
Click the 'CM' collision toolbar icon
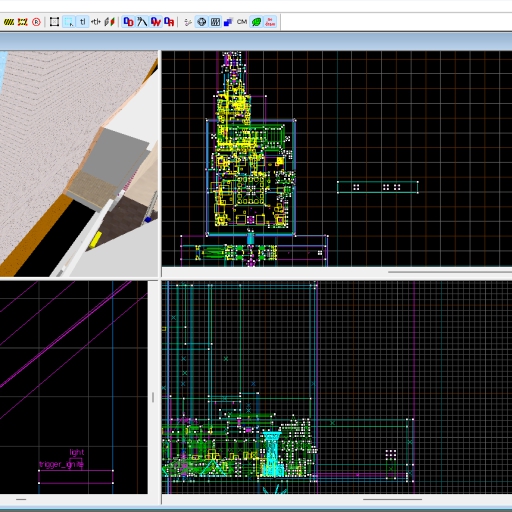coord(242,22)
